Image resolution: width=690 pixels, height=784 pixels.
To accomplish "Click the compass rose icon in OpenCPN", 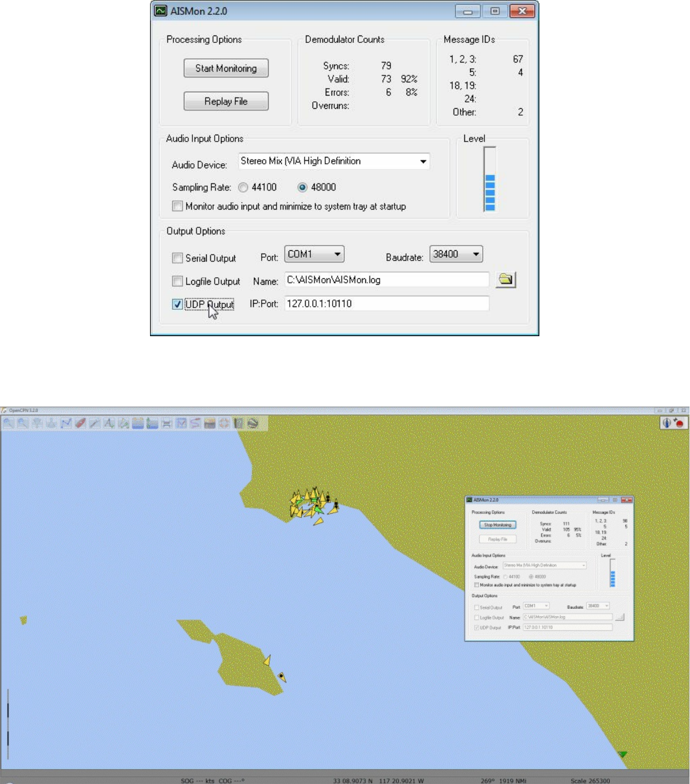I will click(667, 423).
